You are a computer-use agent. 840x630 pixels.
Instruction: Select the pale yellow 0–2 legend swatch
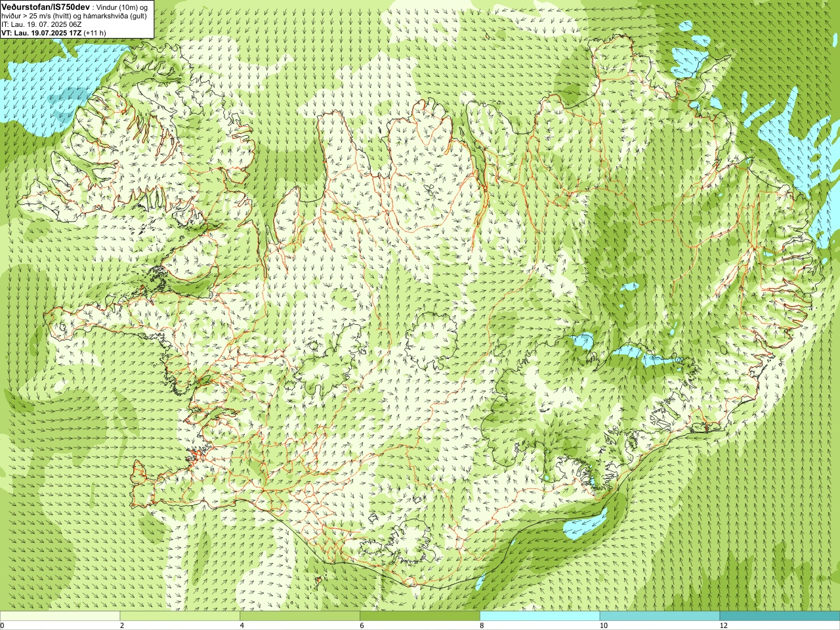pyautogui.click(x=60, y=616)
